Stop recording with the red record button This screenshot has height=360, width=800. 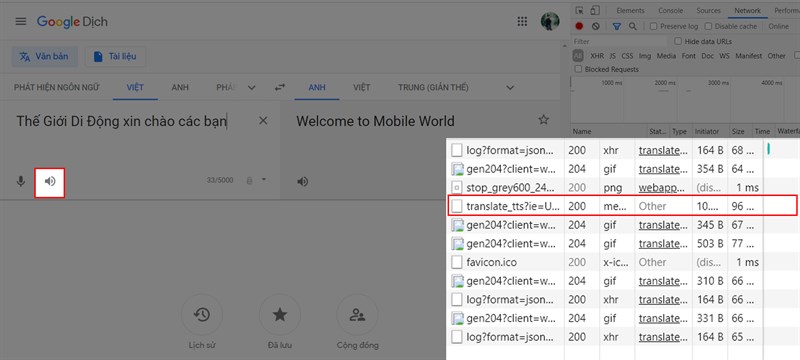(x=579, y=26)
